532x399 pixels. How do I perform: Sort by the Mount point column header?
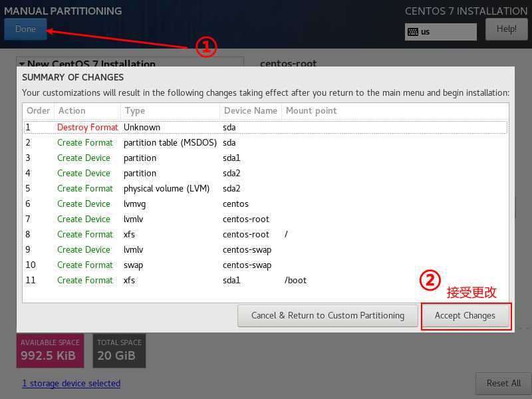coord(395,111)
